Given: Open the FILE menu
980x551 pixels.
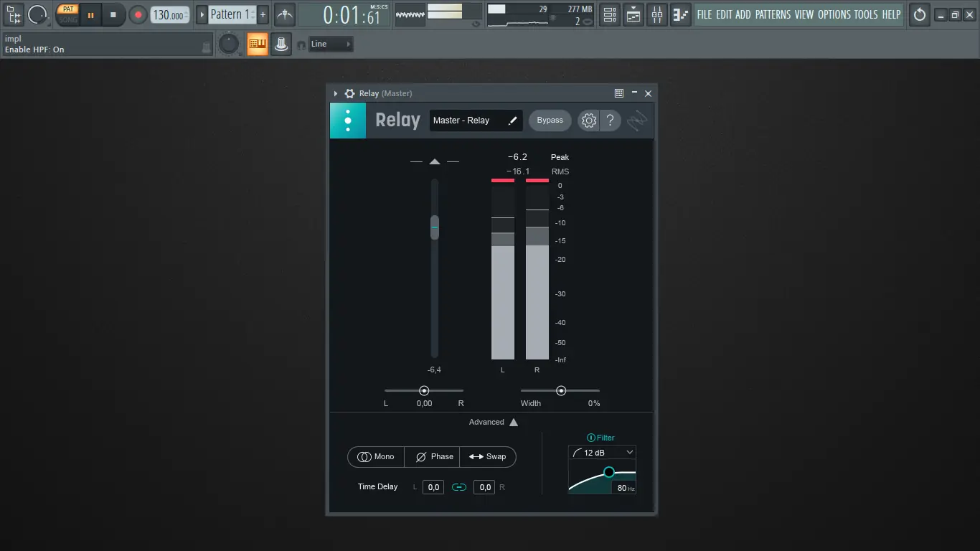Looking at the screenshot, I should coord(705,14).
